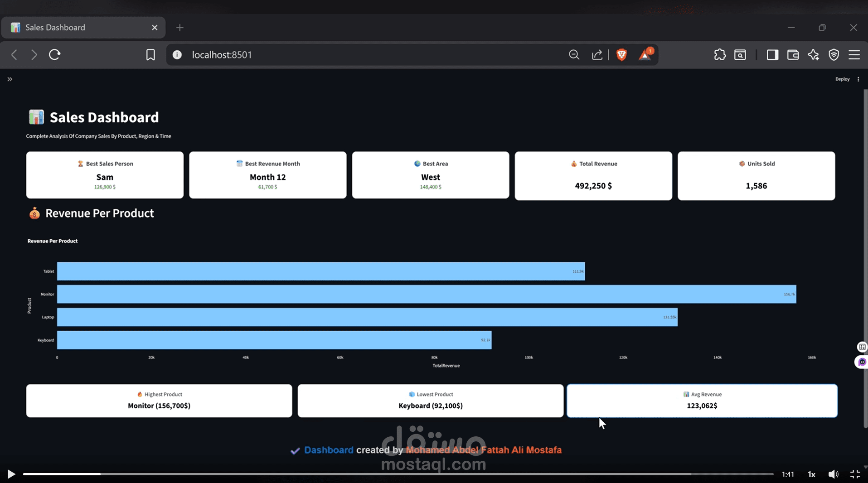Toggle fullscreen on the video player

[856, 474]
